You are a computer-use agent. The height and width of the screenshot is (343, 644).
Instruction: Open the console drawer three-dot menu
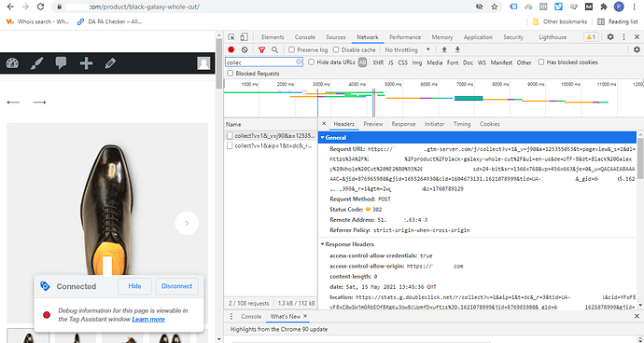coord(231,316)
